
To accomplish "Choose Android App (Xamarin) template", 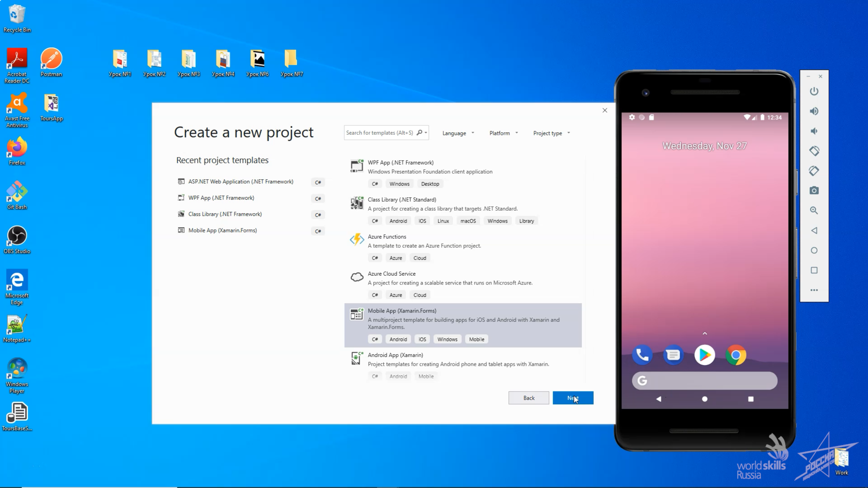I will point(463,366).
